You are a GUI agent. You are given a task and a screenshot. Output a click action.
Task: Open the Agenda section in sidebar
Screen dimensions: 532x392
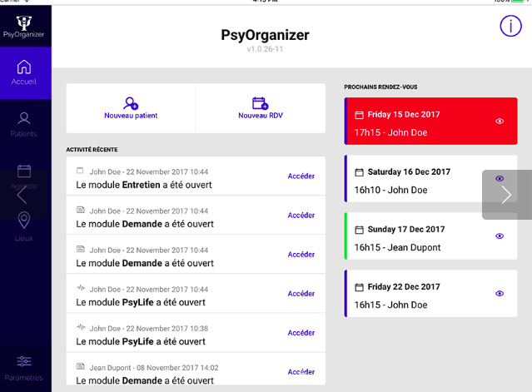24,177
